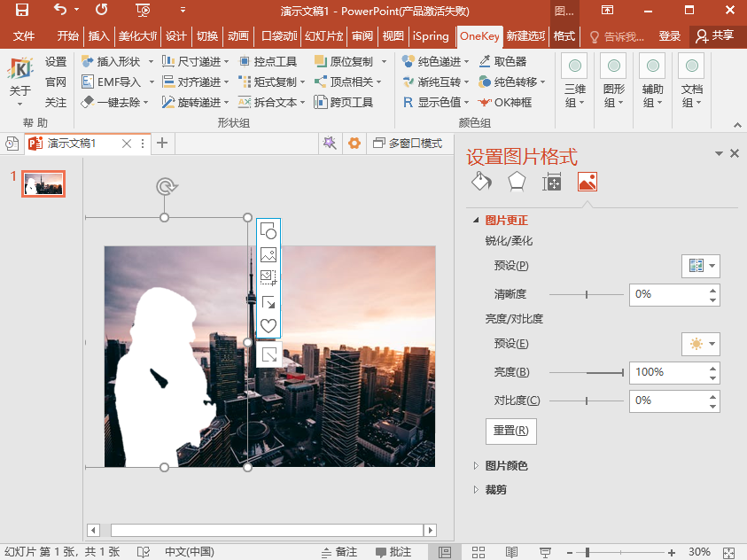Click the 设置 button in 帮助 group
The width and height of the screenshot is (747, 560).
pos(56,61)
